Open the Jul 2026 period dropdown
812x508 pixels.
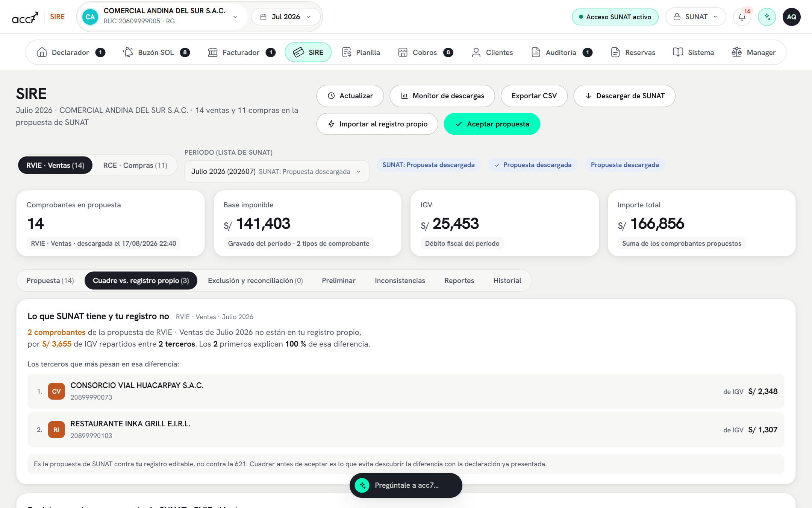[286, 17]
